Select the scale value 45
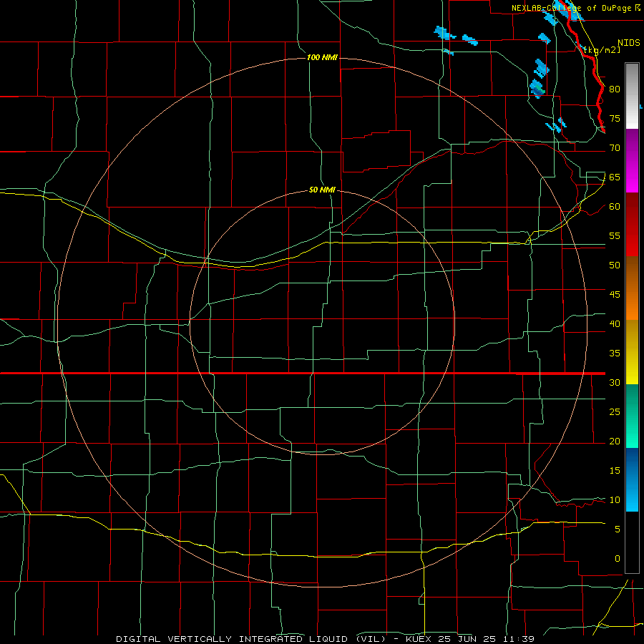The width and height of the screenshot is (644, 644). tap(615, 295)
